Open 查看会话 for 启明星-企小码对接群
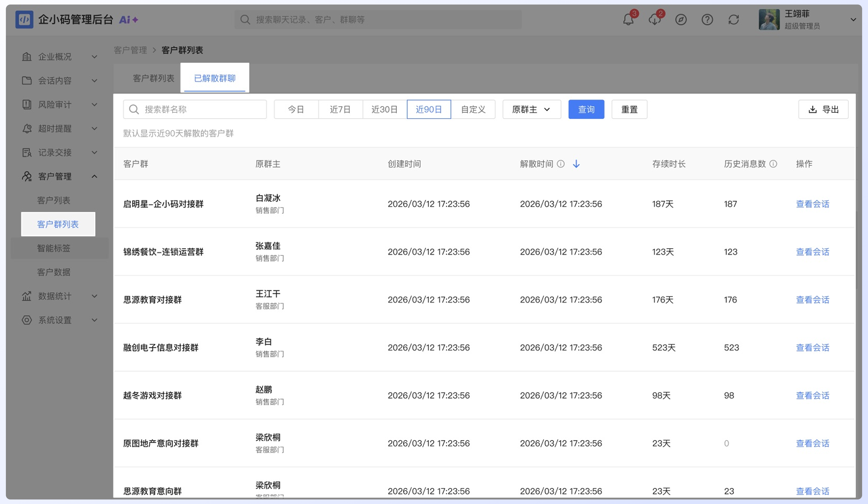Viewport: 868px width, 504px height. click(x=813, y=204)
